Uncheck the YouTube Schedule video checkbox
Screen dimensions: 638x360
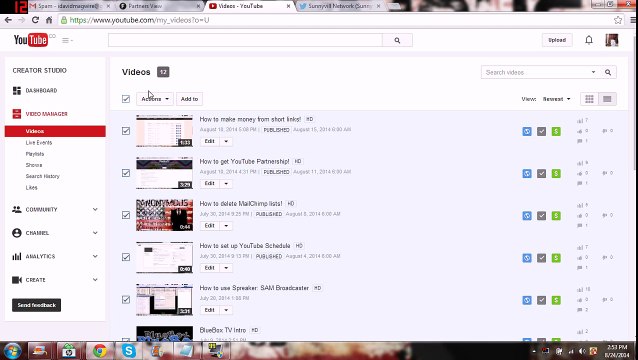tap(126, 257)
